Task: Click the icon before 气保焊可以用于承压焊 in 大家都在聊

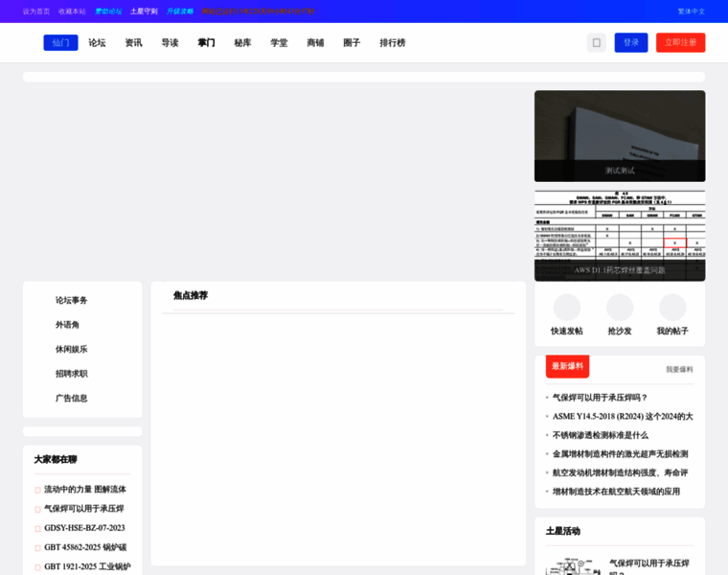Action: [37, 510]
